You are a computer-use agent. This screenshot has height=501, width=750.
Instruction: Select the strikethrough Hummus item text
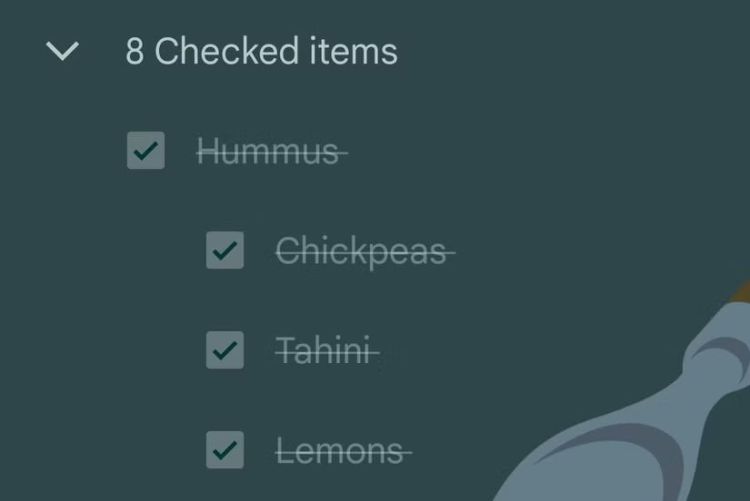[268, 152]
